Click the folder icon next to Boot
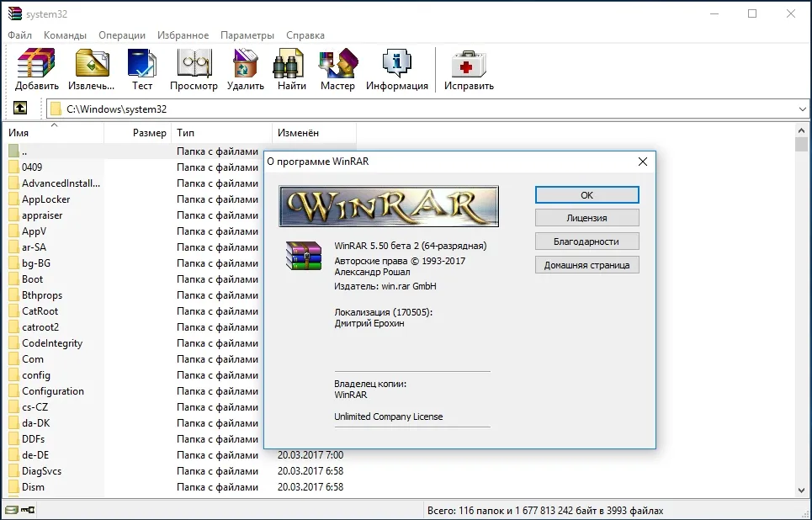The width and height of the screenshot is (812, 520). tap(13, 279)
